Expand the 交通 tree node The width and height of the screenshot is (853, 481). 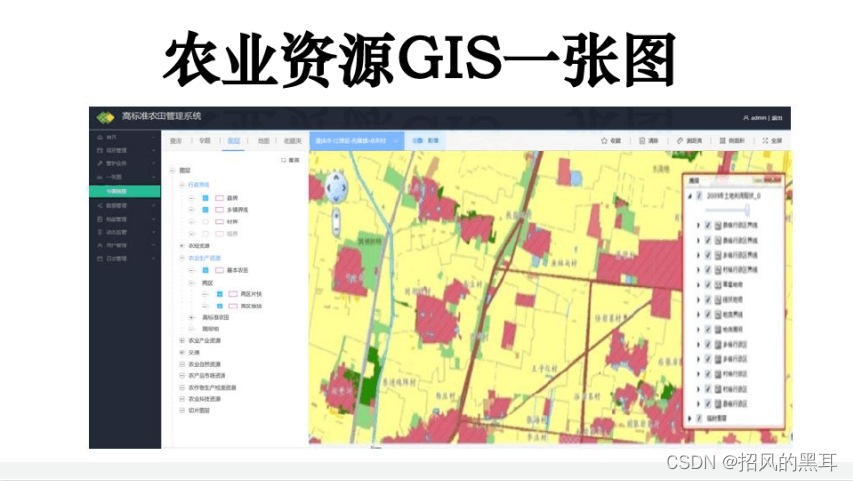182,353
